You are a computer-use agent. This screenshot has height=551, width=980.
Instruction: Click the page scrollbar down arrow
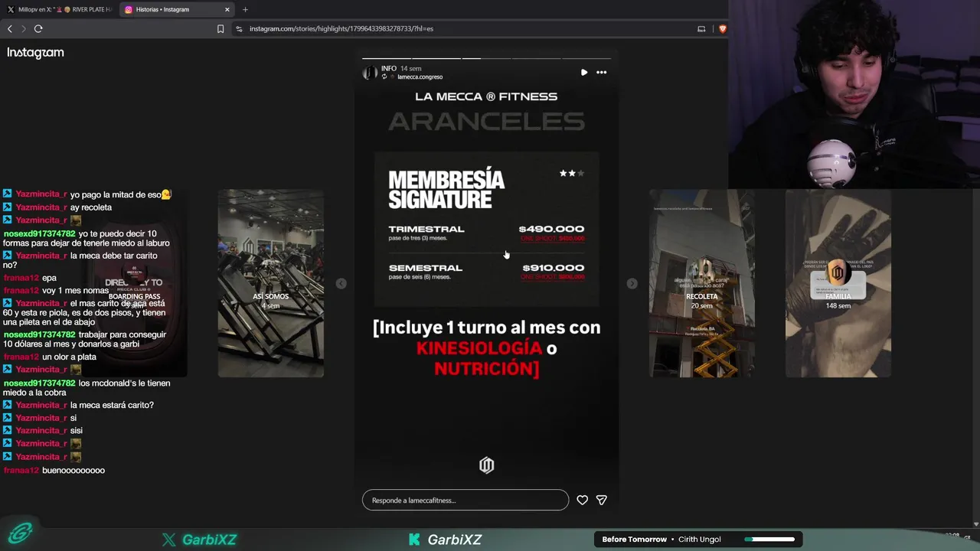tap(975, 524)
